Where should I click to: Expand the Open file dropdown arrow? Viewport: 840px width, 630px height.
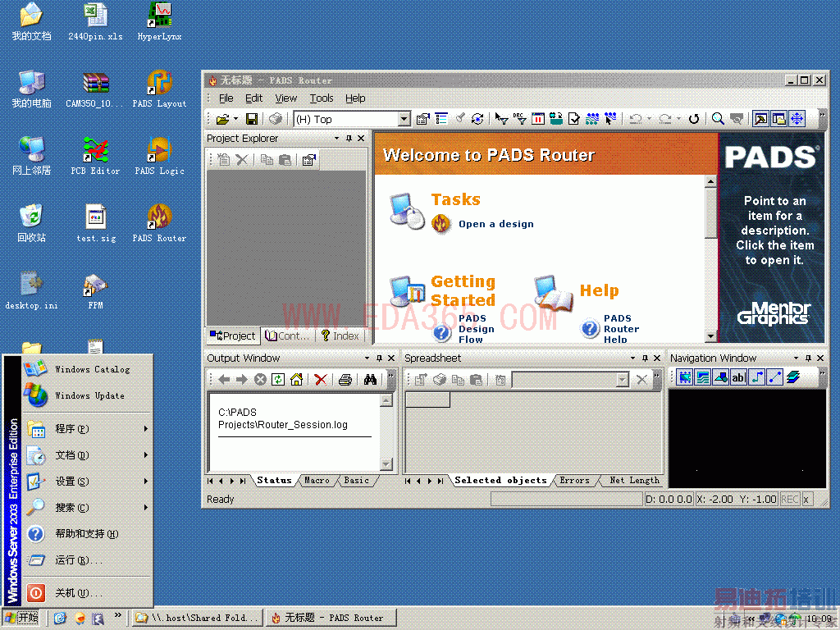(x=235, y=119)
